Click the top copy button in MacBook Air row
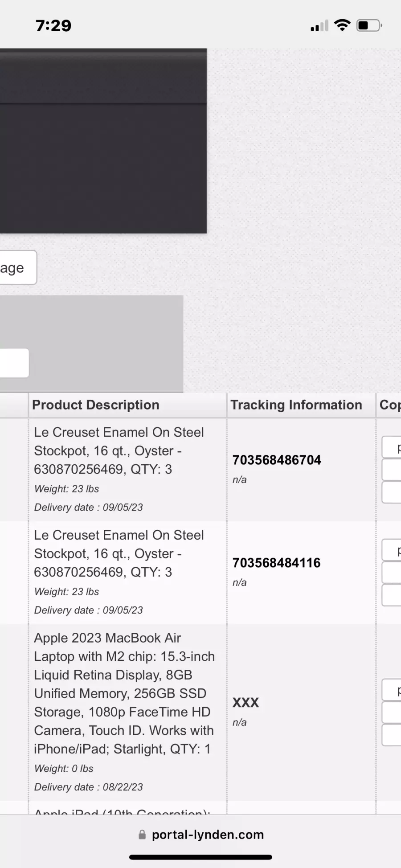Screen dimensions: 401x868 coord(392,690)
